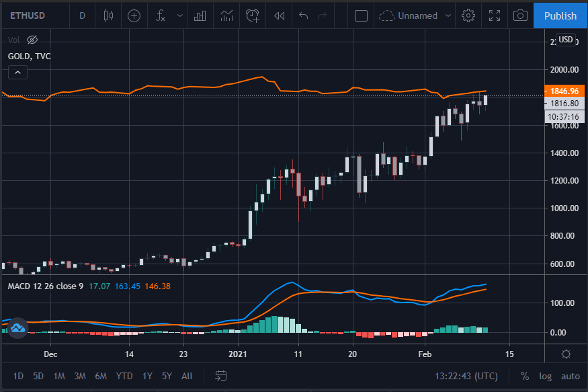This screenshot has height=392, width=588.
Task: Publish the chart idea
Action: pos(560,15)
